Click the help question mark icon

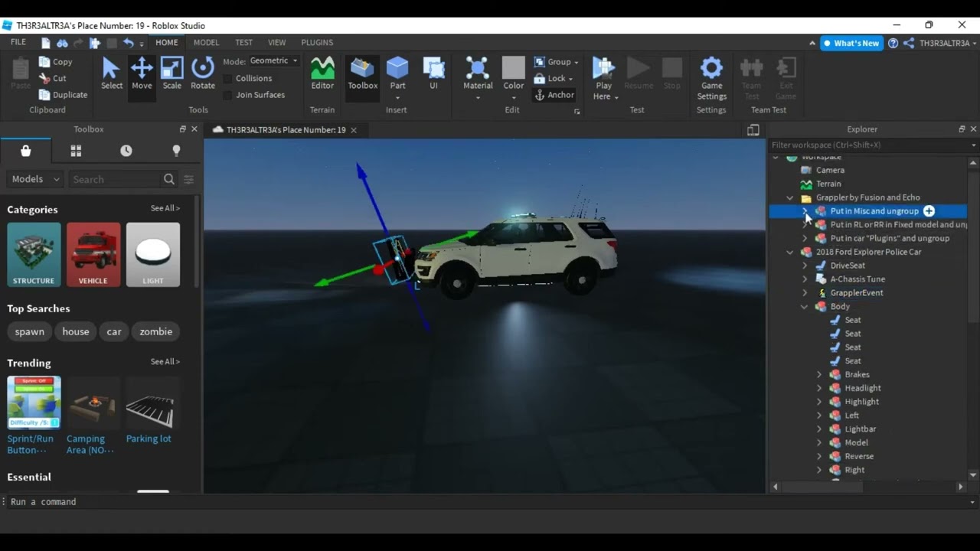(893, 43)
